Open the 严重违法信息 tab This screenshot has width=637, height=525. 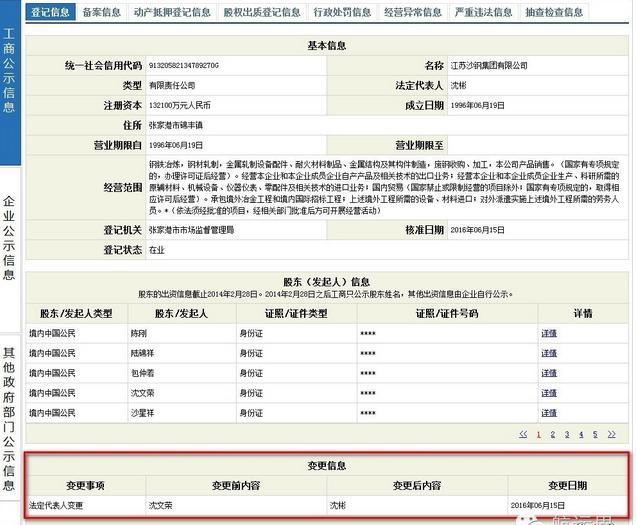click(x=484, y=13)
